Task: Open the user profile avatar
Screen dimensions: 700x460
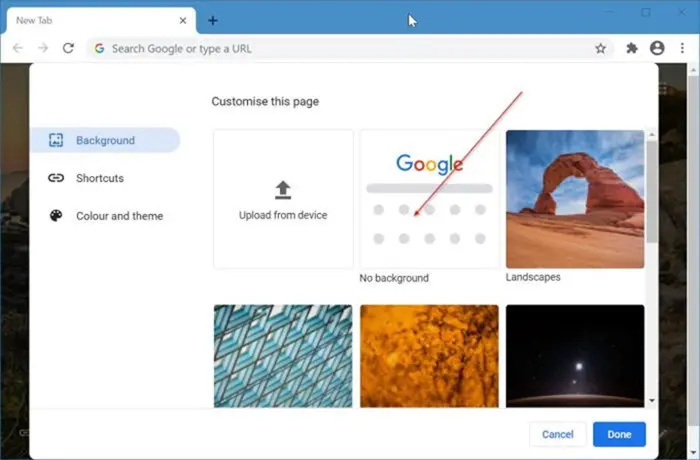Action: coord(657,48)
